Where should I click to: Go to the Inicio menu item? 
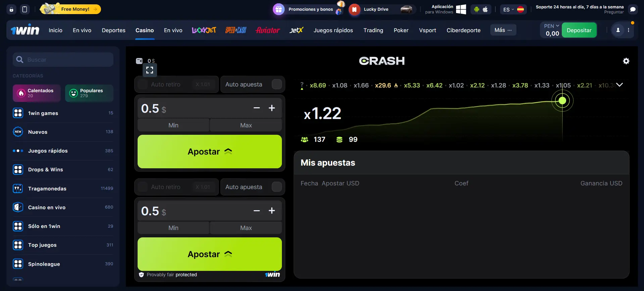tap(55, 30)
